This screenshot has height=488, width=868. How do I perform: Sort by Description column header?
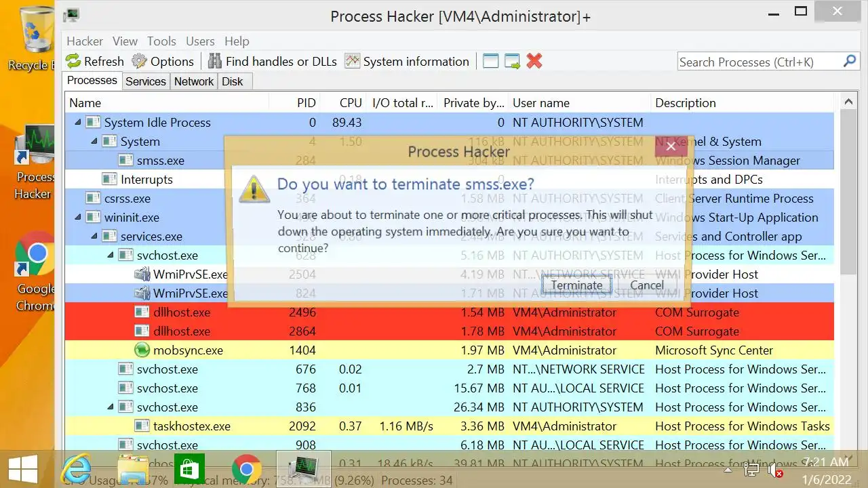tap(742, 103)
